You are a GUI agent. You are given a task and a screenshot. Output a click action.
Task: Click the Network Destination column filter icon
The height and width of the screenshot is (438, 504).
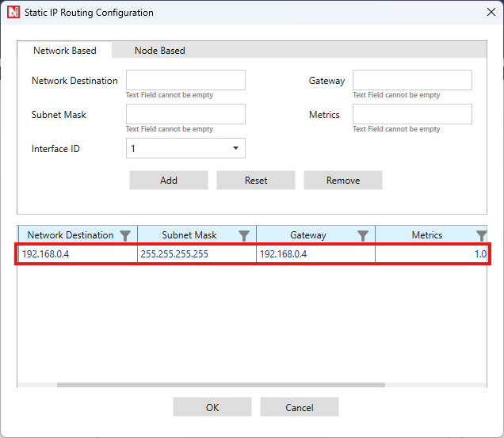(x=125, y=235)
